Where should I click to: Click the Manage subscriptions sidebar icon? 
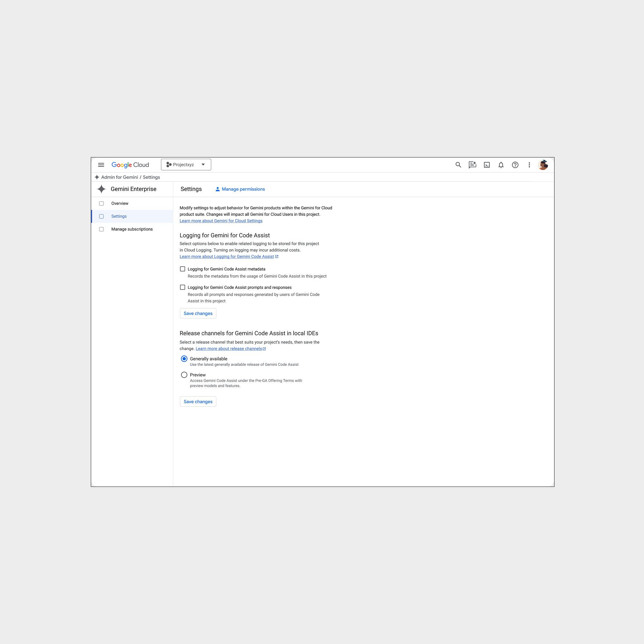101,229
